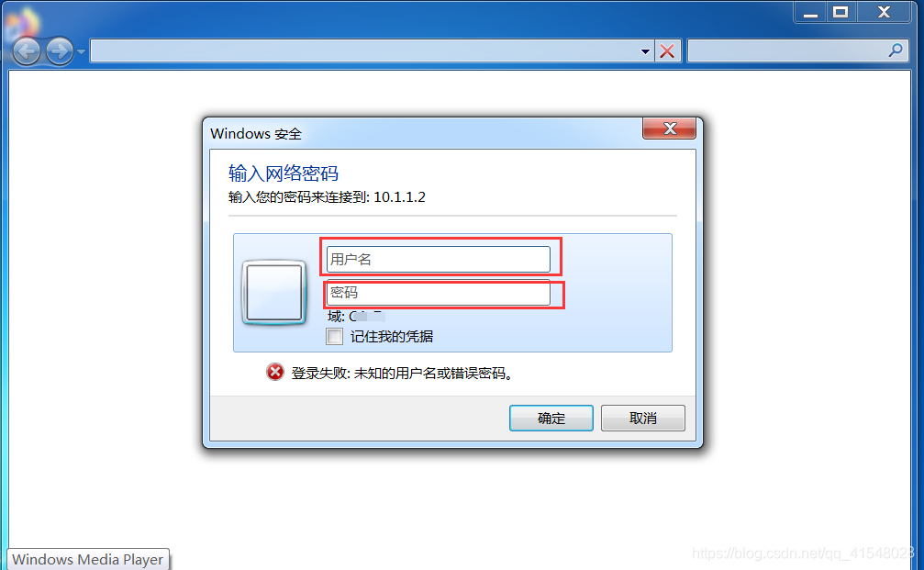924x570 pixels.
Task: Click the Forward arrow navigation button
Action: tap(60, 51)
